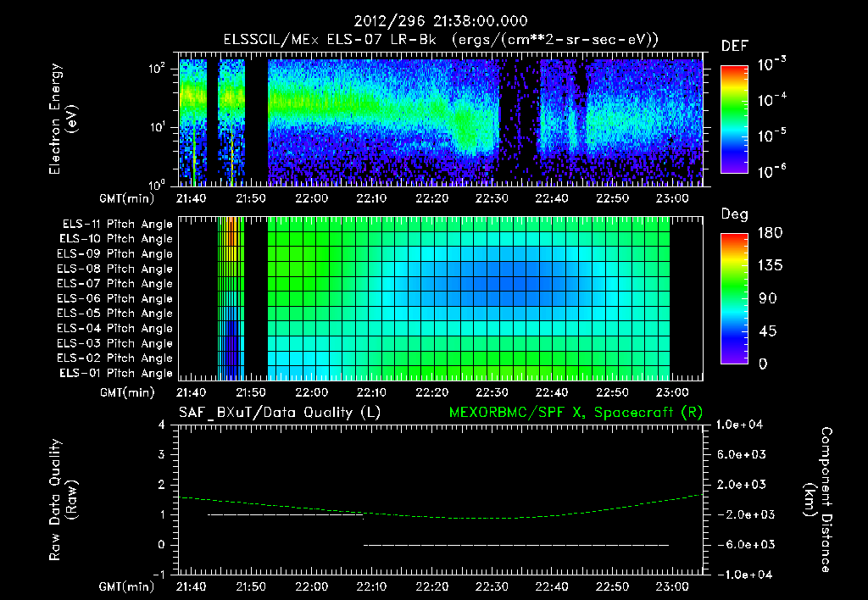Image resolution: width=868 pixels, height=600 pixels.
Task: Select the 2.0e+03 right axis value
Action: (740, 484)
